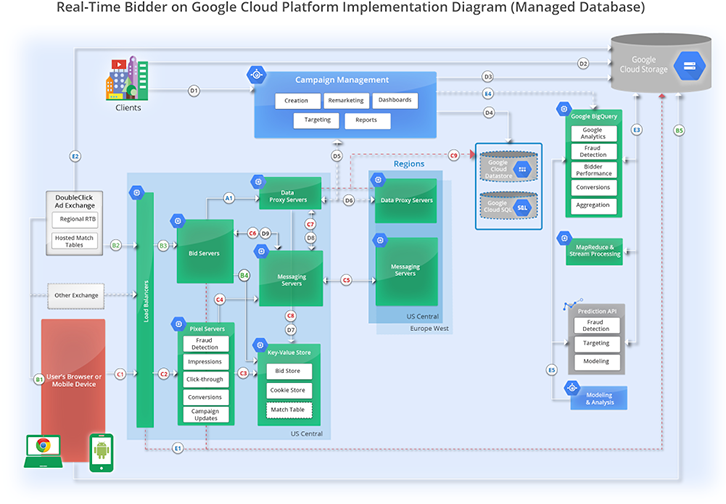Select the Dashboards box
Image resolution: width=726 pixels, height=504 pixels.
pos(395,100)
